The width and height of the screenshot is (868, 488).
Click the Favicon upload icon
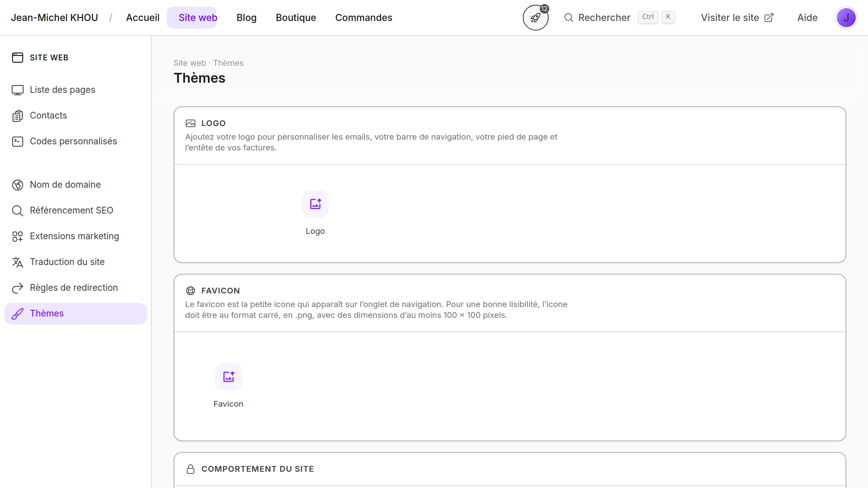pyautogui.click(x=228, y=377)
